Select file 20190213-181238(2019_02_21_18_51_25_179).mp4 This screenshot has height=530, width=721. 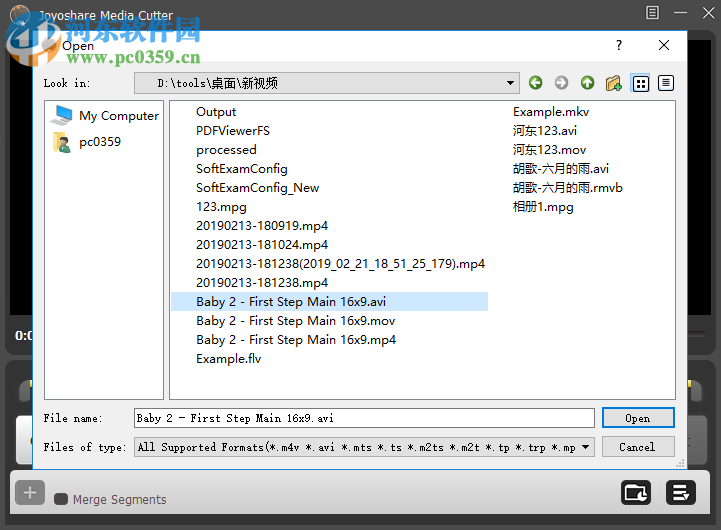click(340, 264)
